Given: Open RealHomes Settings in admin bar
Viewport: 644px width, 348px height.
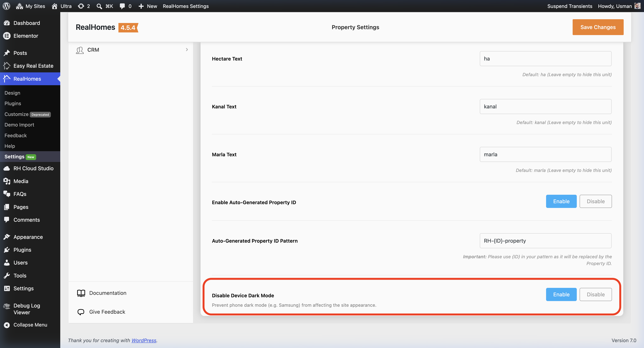Looking at the screenshot, I should click(186, 6).
